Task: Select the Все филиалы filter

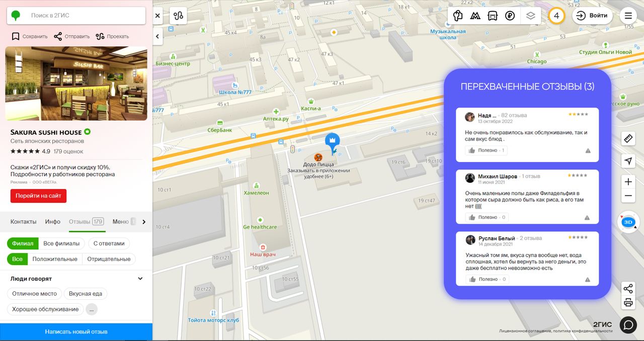Action: tap(61, 243)
